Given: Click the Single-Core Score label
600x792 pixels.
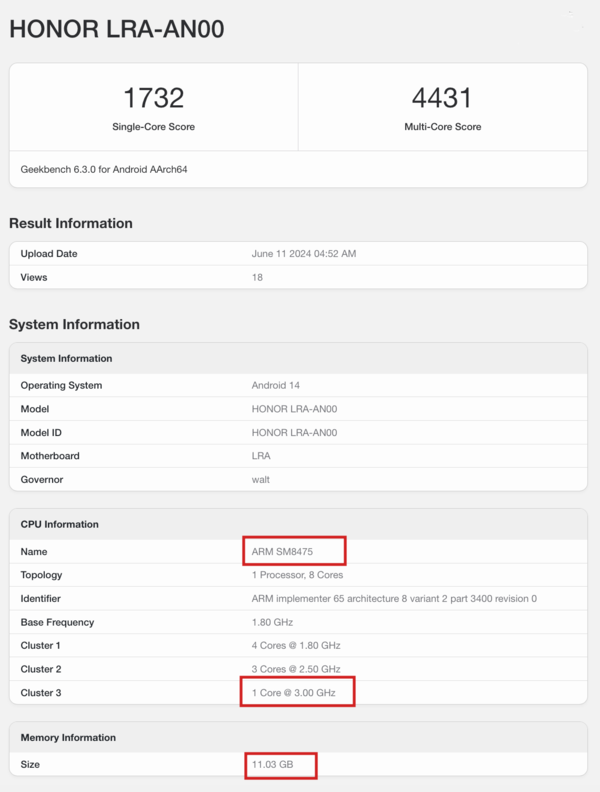Looking at the screenshot, I should coord(153,127).
